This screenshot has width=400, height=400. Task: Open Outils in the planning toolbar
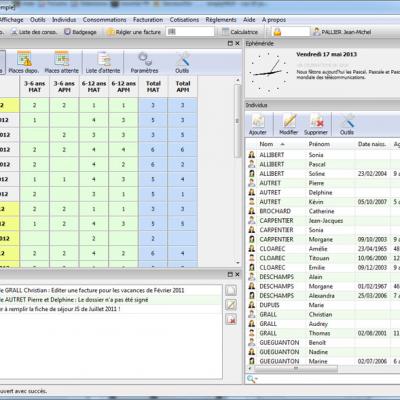pos(182,62)
